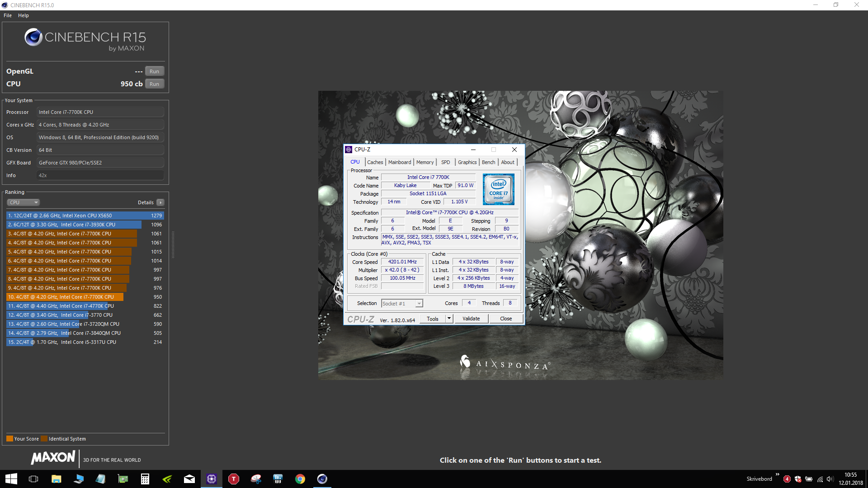The width and height of the screenshot is (868, 488).
Task: Switch to Bench tab in CPU-Z
Action: coord(488,162)
